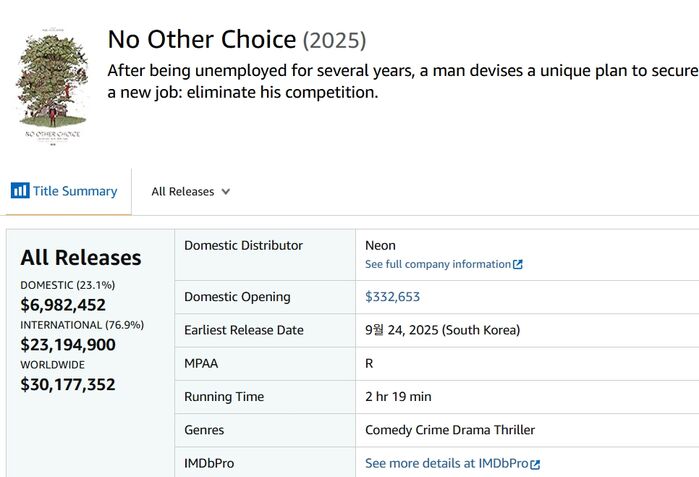Select the worldwide gross figure $30,177,352
The width and height of the screenshot is (699, 477).
click(x=68, y=384)
